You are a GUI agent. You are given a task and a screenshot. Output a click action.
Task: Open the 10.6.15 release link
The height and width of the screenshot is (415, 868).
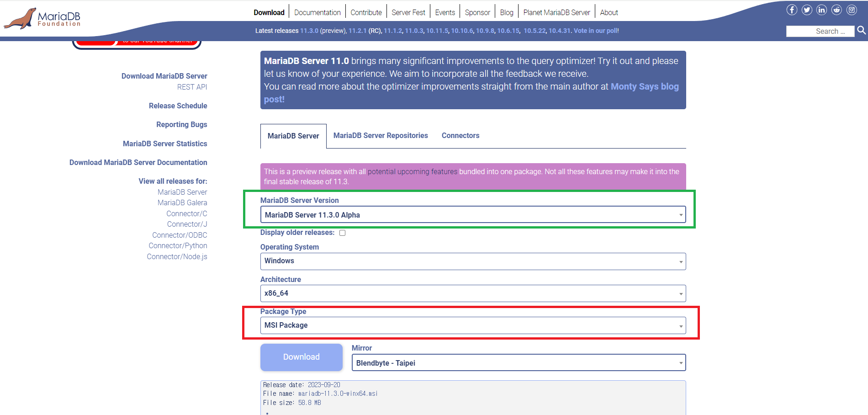point(508,31)
